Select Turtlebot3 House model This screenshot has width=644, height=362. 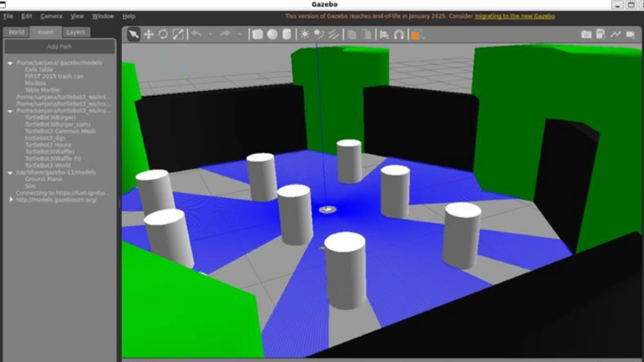point(48,145)
